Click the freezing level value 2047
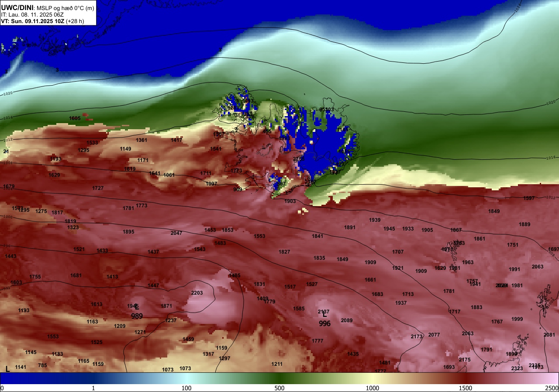 [176, 233]
